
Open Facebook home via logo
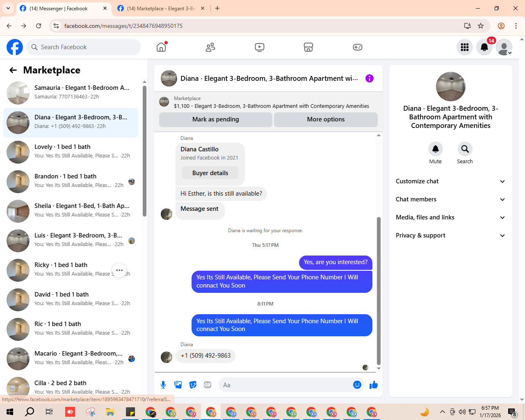point(15,47)
